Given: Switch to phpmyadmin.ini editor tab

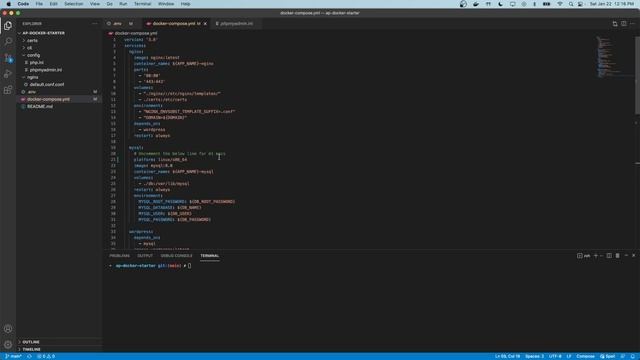Looking at the screenshot, I should [235, 24].
